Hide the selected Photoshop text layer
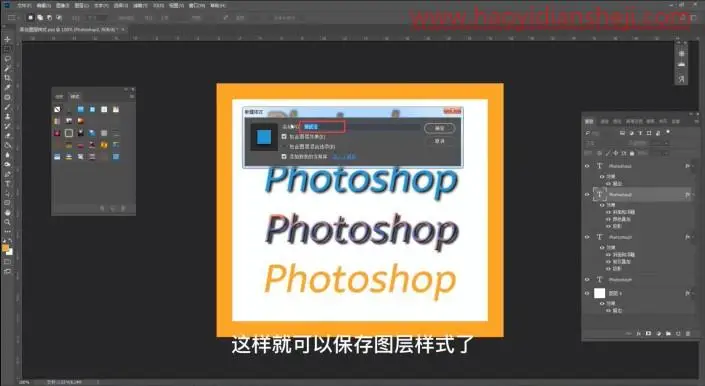This screenshot has height=386, width=705. (x=587, y=195)
